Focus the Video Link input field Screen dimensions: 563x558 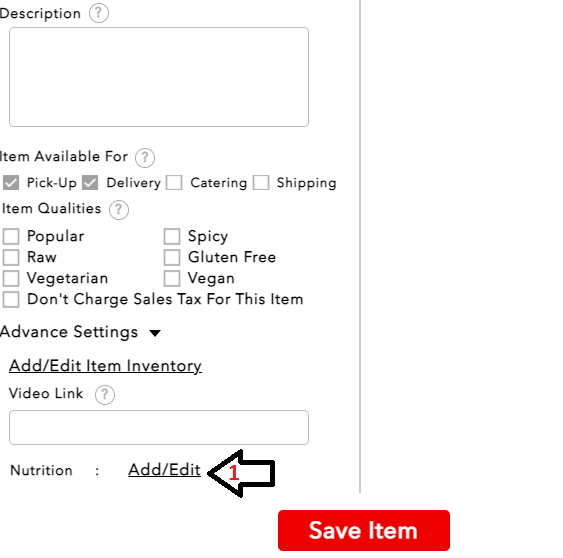(159, 427)
